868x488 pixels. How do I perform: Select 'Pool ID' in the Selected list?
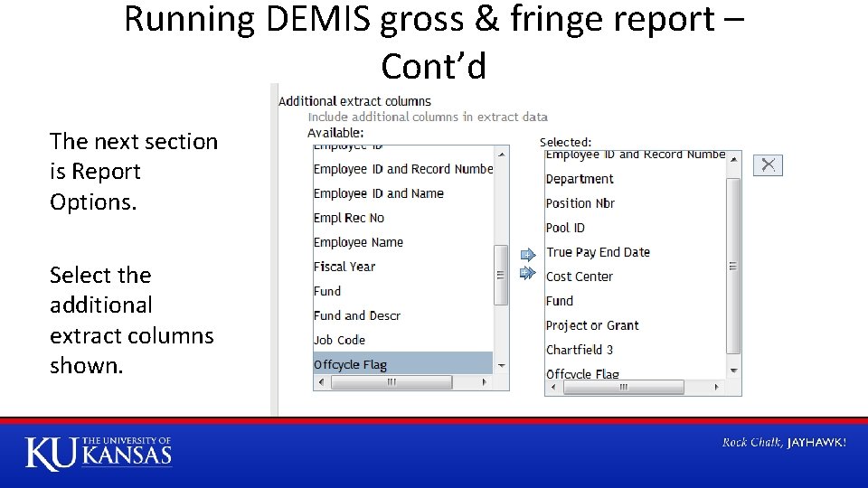click(x=636, y=228)
